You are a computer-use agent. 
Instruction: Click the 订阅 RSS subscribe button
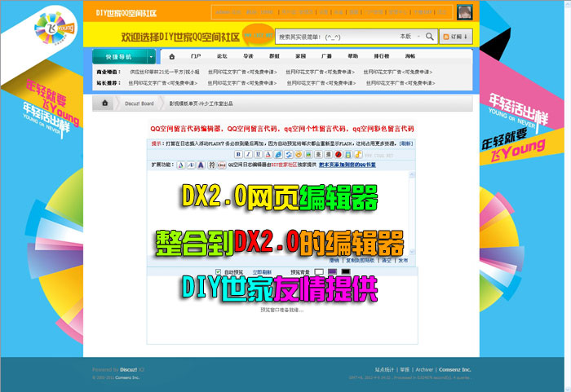point(455,37)
